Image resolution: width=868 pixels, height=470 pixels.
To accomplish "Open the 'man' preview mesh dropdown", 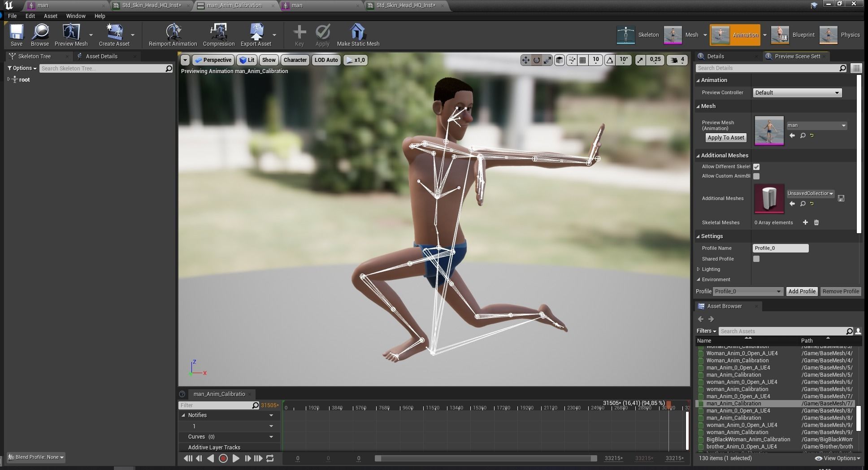I will tap(816, 126).
